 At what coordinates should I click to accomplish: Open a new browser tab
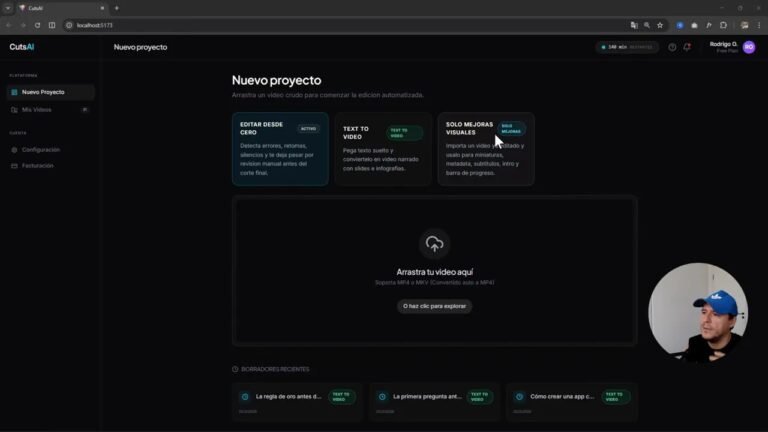coord(117,8)
